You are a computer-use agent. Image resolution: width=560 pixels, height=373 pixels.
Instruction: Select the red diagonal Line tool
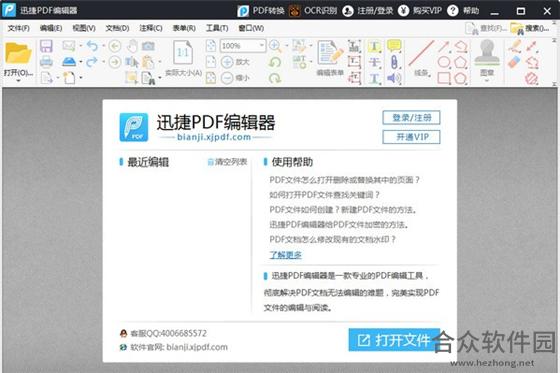[421, 53]
